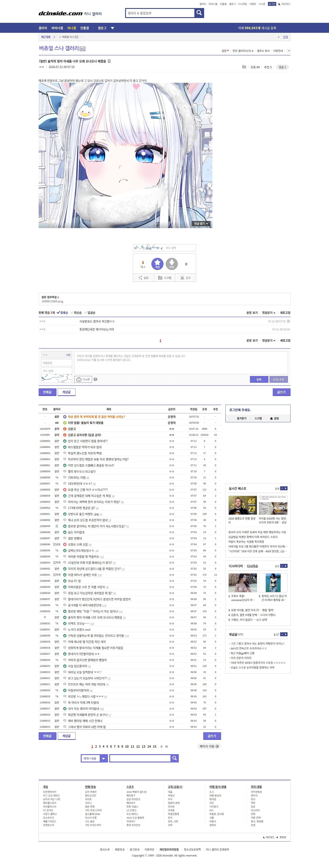Click the 알림 bell icon in login box

coord(271,419)
